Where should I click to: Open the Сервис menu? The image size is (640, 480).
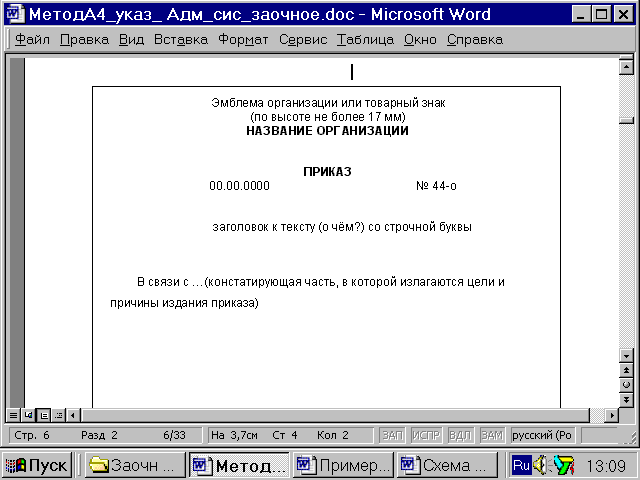[303, 40]
